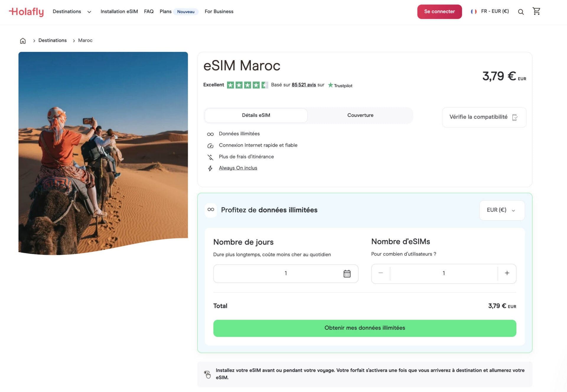Viewport: 567px width, 392px height.
Task: Open the EUR (€) currency dropdown
Action: click(x=501, y=210)
